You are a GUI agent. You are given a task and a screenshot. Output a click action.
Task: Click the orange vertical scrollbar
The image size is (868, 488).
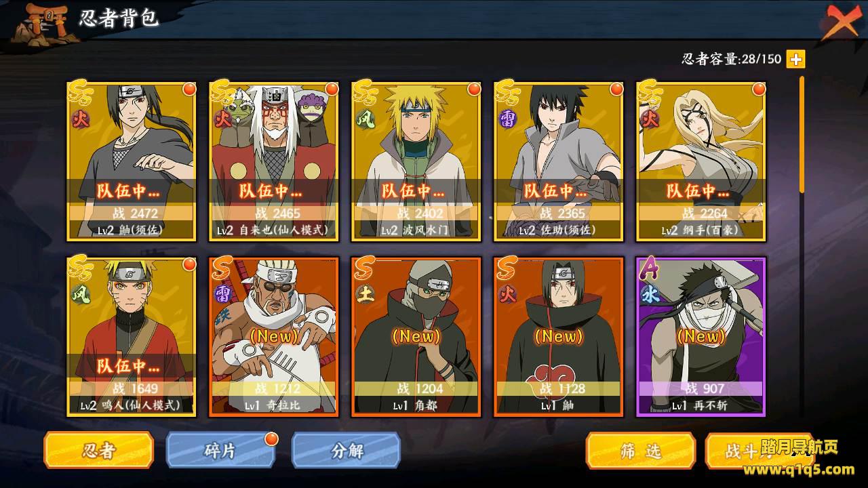click(802, 134)
